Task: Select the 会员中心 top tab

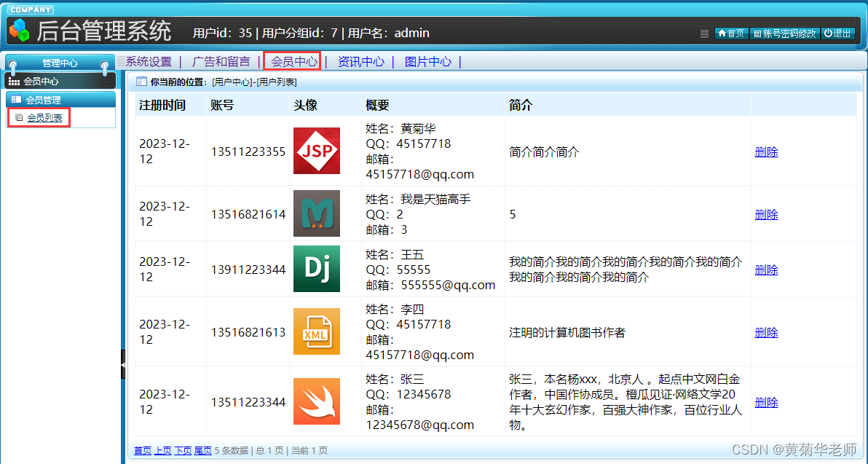Action: point(294,61)
